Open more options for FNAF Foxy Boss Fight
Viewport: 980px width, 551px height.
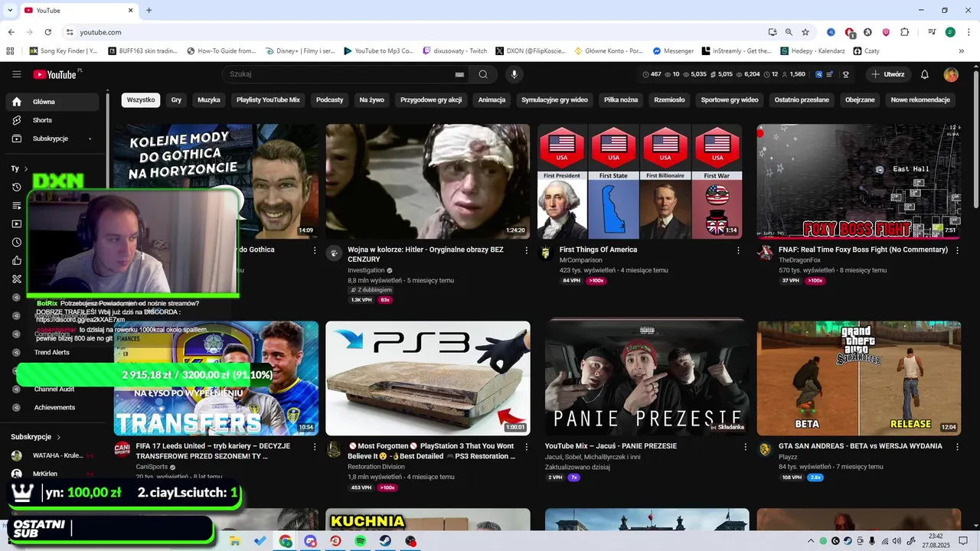click(957, 250)
